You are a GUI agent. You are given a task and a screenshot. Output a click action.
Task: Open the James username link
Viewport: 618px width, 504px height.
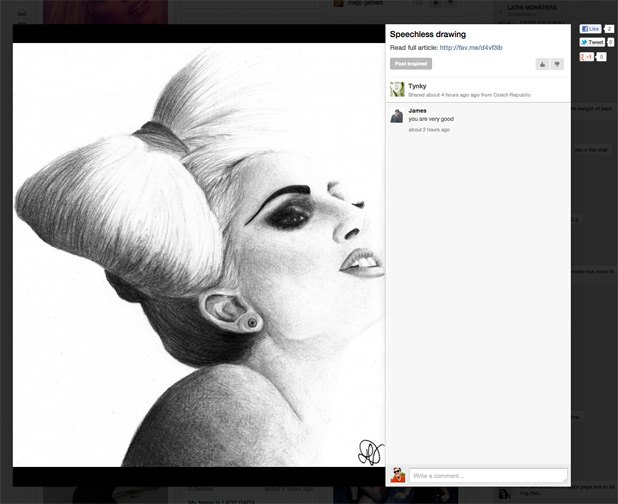click(x=417, y=111)
